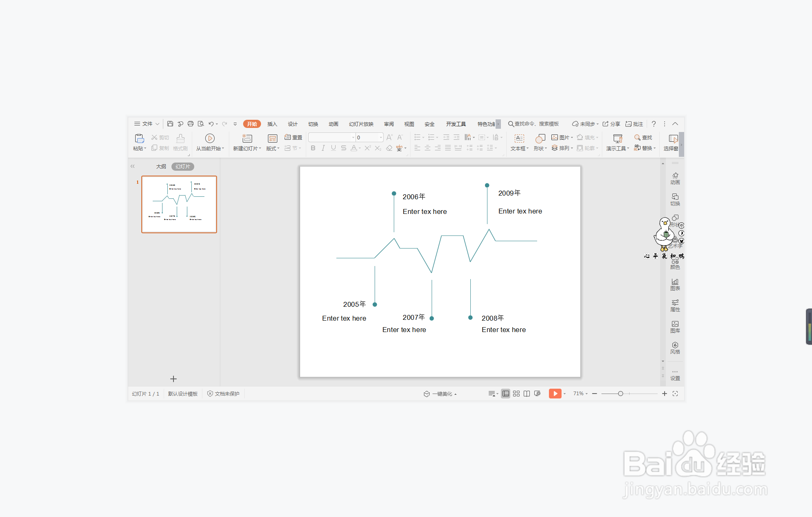This screenshot has height=517, width=812.
Task: Open the Chart (图表) side panel icon
Action: coord(675,284)
